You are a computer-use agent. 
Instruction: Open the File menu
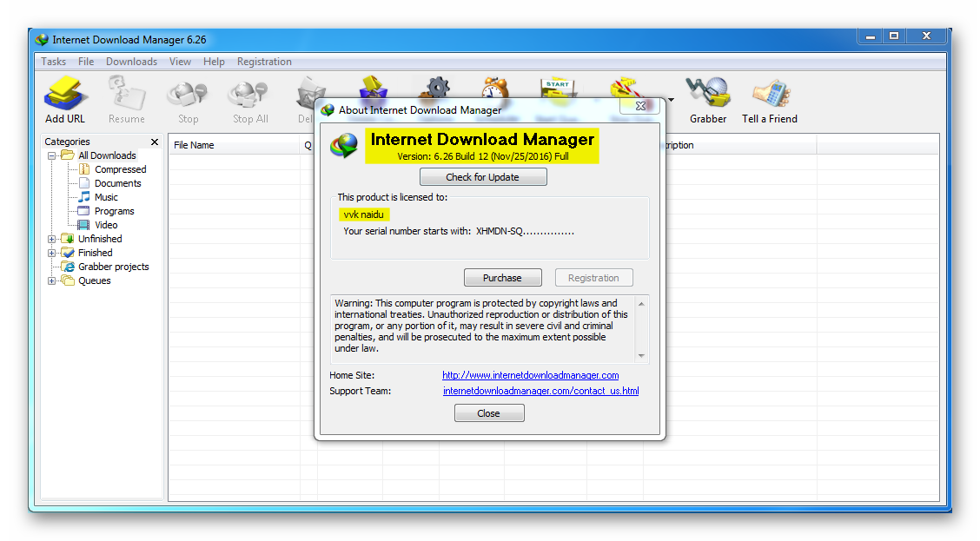click(86, 62)
